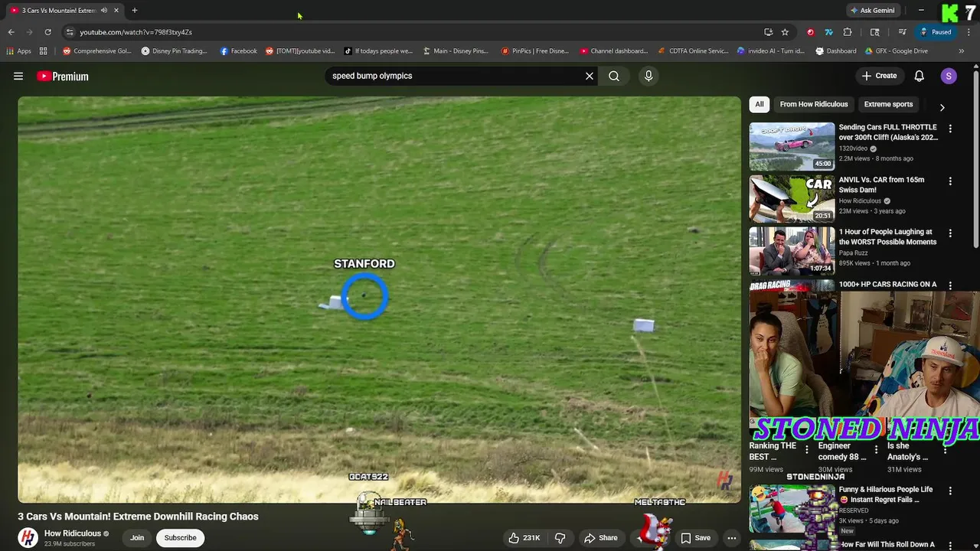Click the Ask Gemini button
Image resolution: width=980 pixels, height=551 pixels.
pos(872,11)
